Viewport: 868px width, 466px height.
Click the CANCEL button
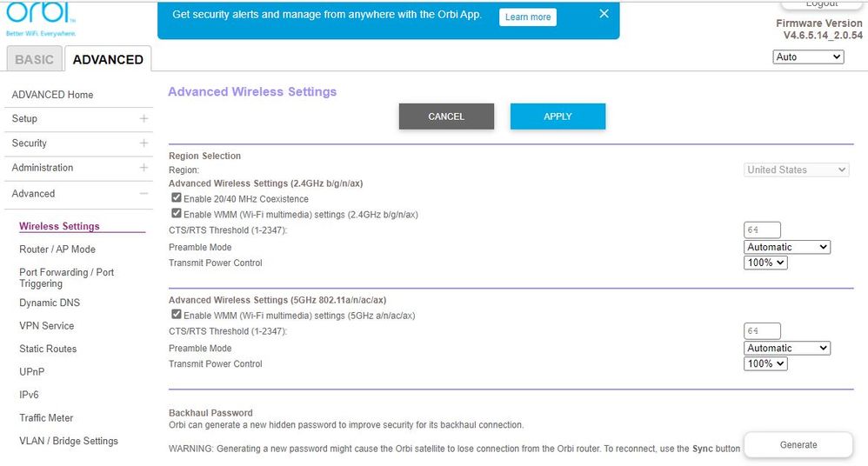point(446,116)
